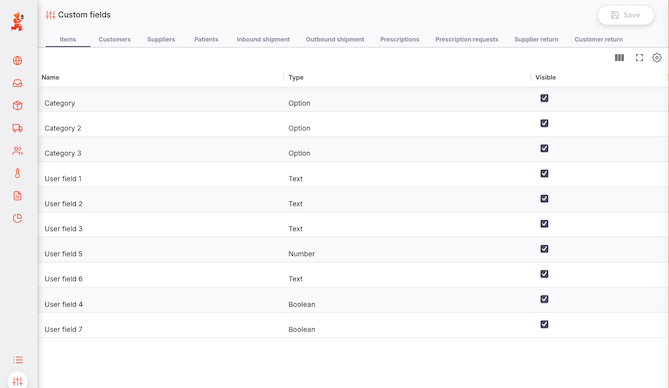Switch to the Outbound shipment tab
Viewport: 669px width, 388px height.
coord(335,39)
